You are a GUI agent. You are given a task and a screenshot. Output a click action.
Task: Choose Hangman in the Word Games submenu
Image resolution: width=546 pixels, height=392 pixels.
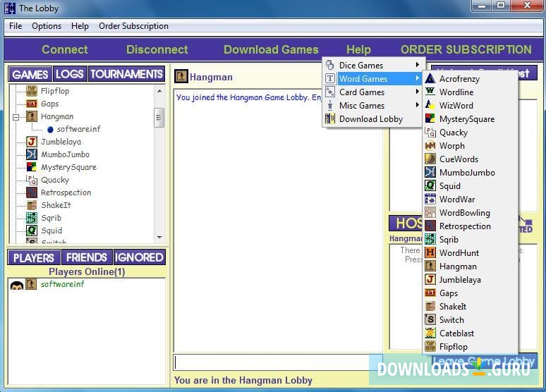458,267
